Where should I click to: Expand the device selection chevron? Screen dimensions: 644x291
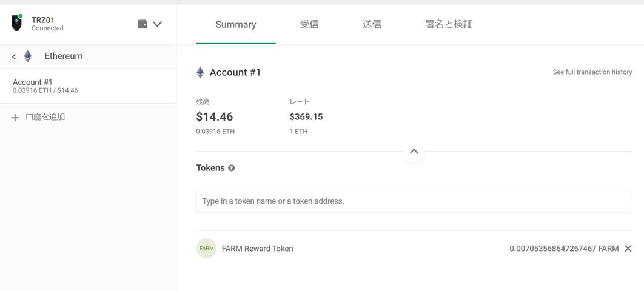coord(157,24)
